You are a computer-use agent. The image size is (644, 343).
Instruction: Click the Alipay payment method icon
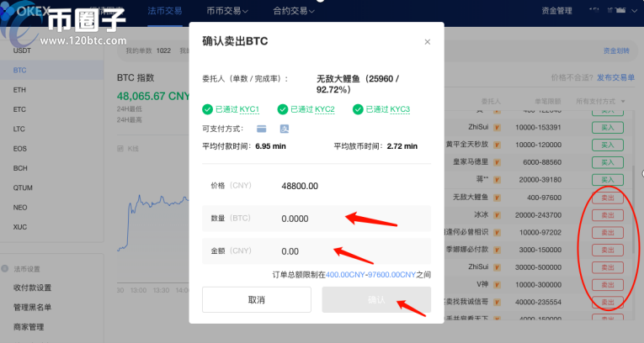tap(285, 129)
